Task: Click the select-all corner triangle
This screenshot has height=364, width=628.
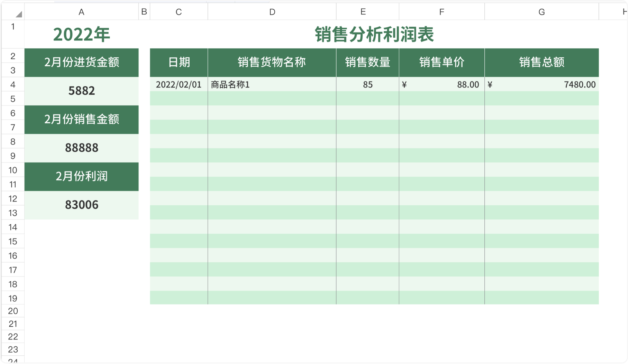Action: point(19,14)
